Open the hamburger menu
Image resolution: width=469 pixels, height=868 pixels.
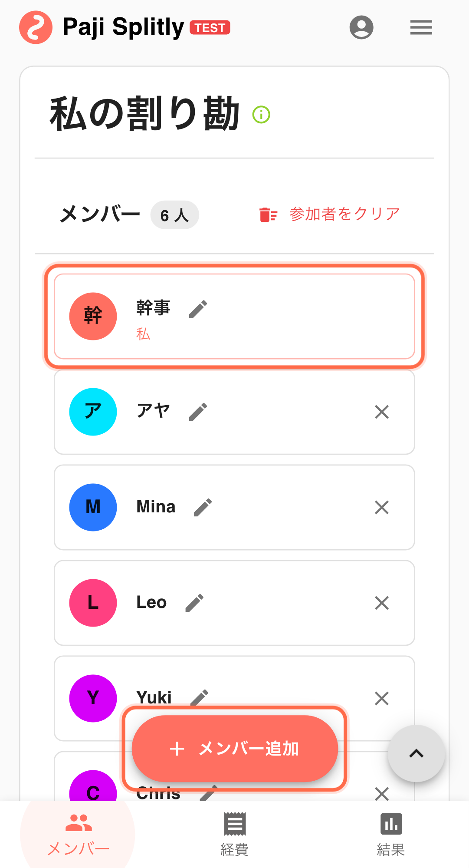[421, 27]
